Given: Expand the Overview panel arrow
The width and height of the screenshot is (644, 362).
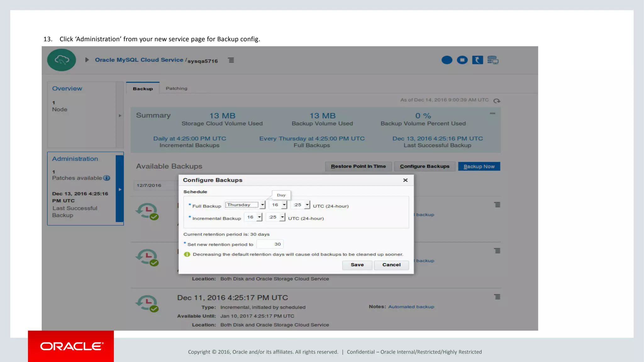Looking at the screenshot, I should coord(120,115).
